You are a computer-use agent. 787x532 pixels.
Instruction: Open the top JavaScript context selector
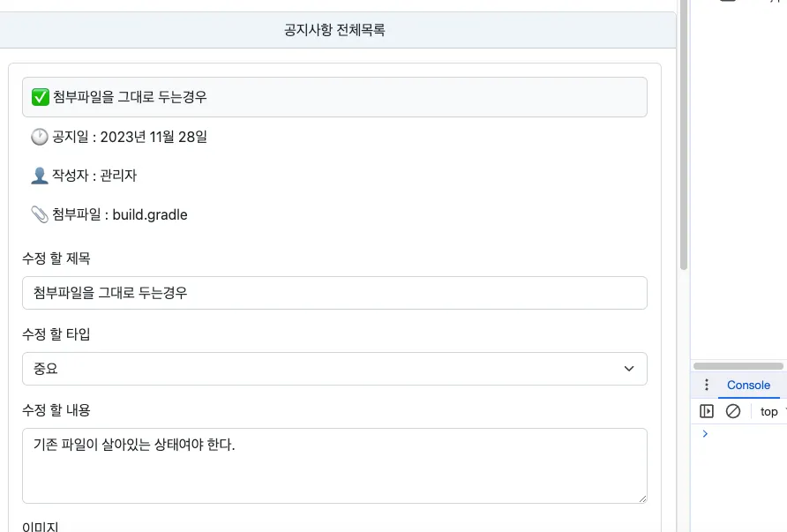coord(771,412)
